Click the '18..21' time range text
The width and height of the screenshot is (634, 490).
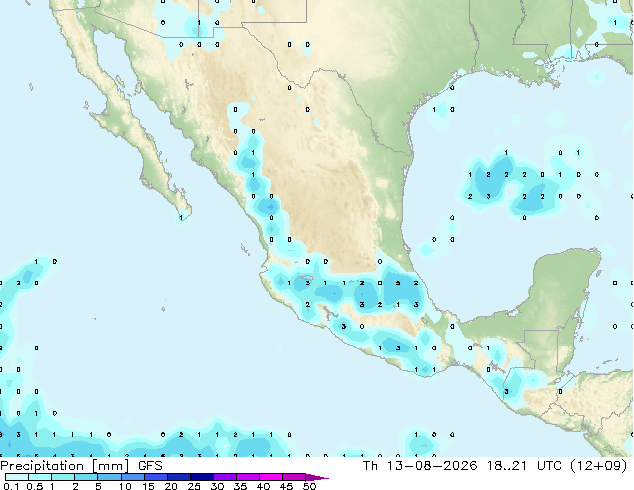click(507, 466)
